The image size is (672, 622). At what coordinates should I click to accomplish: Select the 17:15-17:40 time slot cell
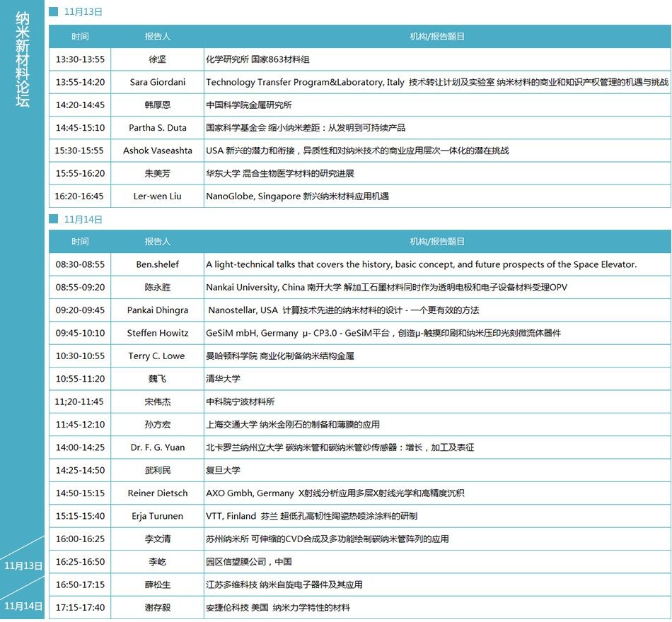(80, 607)
